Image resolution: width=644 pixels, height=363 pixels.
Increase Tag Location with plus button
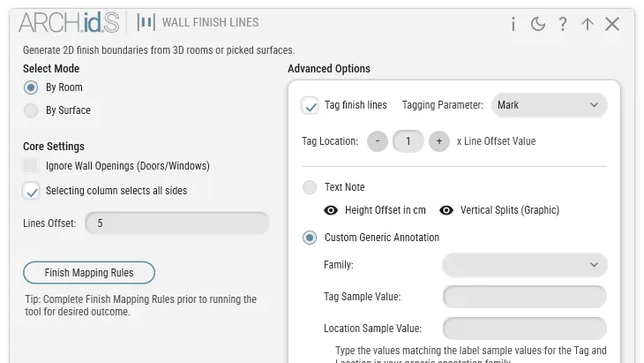439,141
